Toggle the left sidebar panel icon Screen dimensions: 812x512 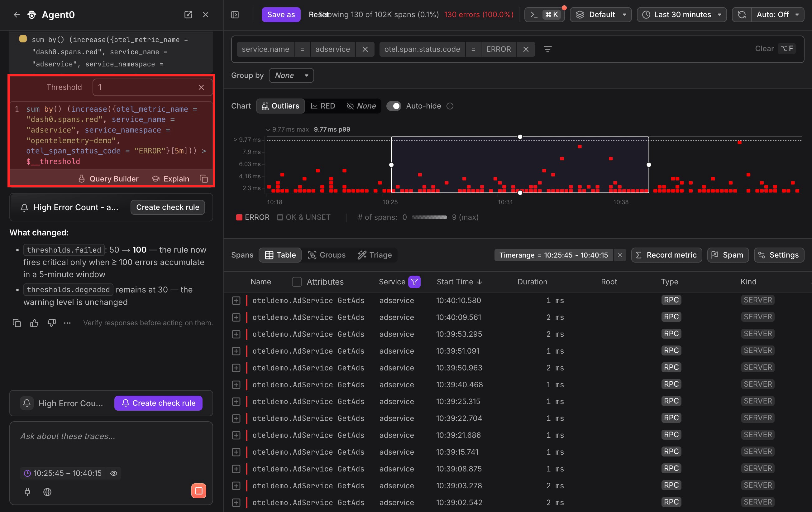[x=235, y=15]
